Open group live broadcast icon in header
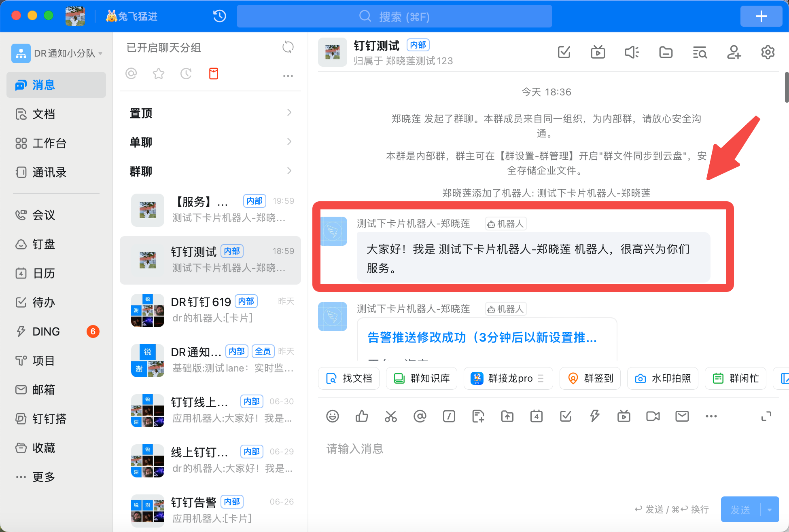The height and width of the screenshot is (532, 789). [x=598, y=52]
